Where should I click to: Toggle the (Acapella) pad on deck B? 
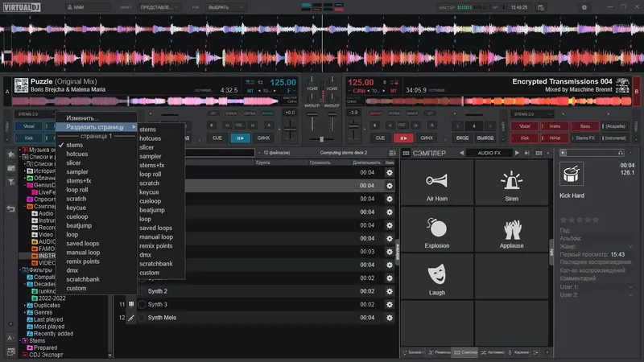click(x=615, y=126)
